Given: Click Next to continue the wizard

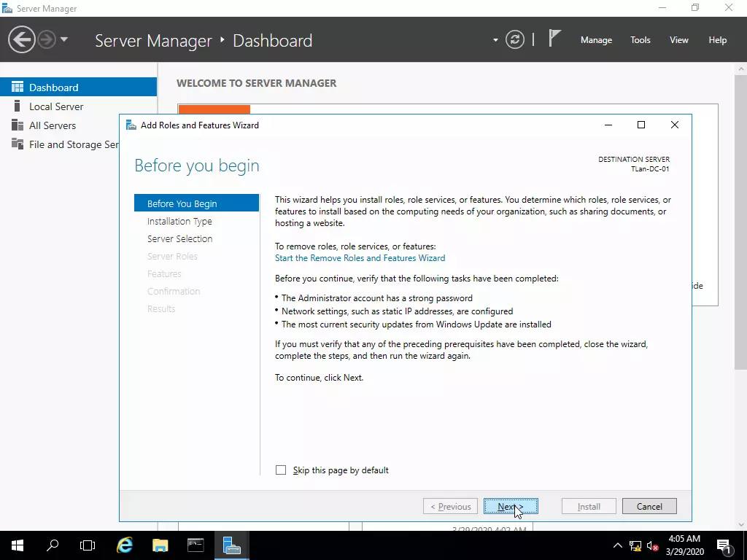Looking at the screenshot, I should [x=511, y=506].
